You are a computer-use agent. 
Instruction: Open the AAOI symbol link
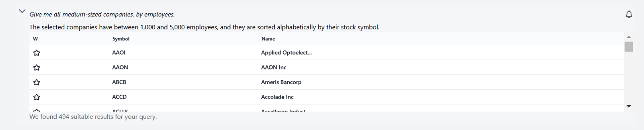click(119, 52)
